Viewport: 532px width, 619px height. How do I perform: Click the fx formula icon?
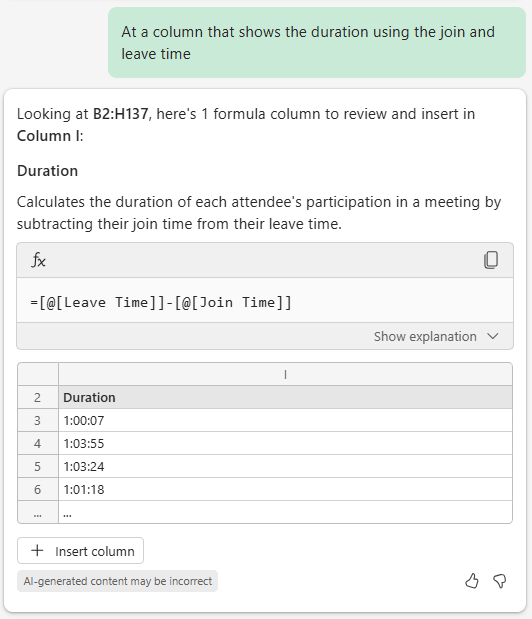click(x=38, y=260)
